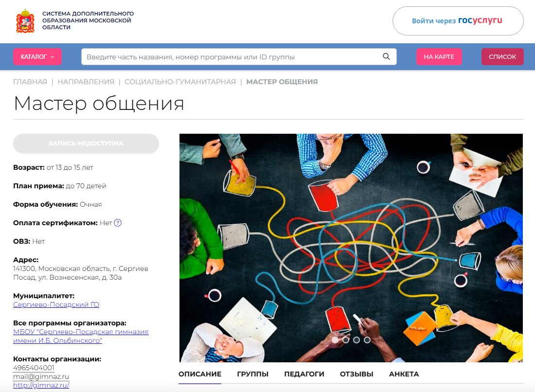The image size is (535, 392).
Task: Open the Анкета tab
Action: click(x=404, y=374)
